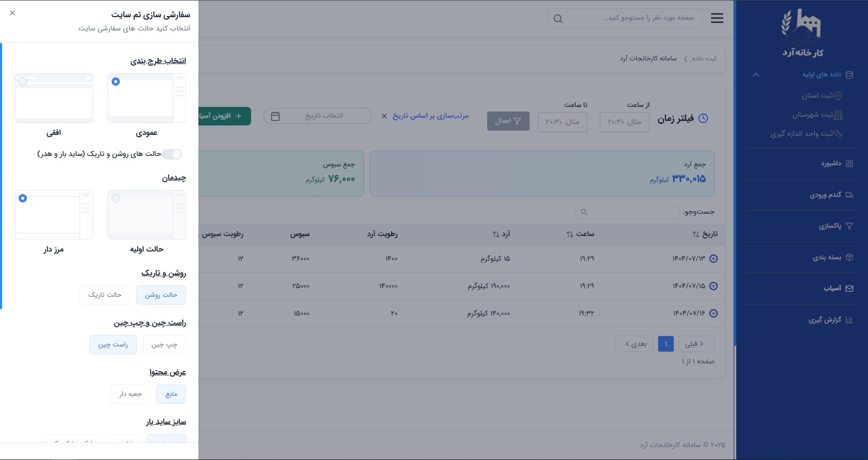The width and height of the screenshot is (868, 460).
Task: Toggle light and dark sidebar/header modes switch
Action: (172, 154)
